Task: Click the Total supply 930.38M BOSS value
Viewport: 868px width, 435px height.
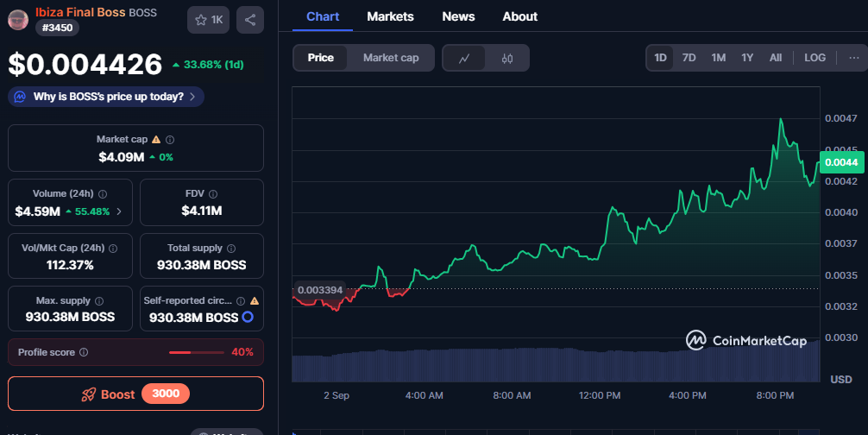Action: pyautogui.click(x=202, y=265)
